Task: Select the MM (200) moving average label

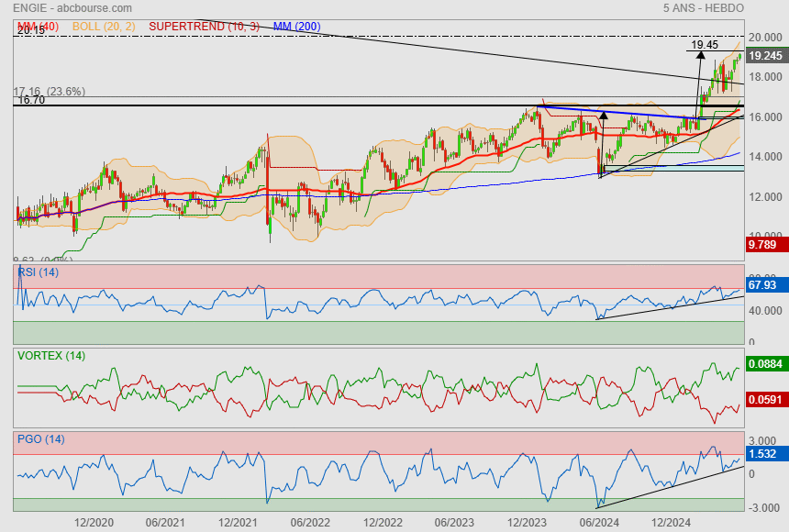Action: pyautogui.click(x=296, y=27)
